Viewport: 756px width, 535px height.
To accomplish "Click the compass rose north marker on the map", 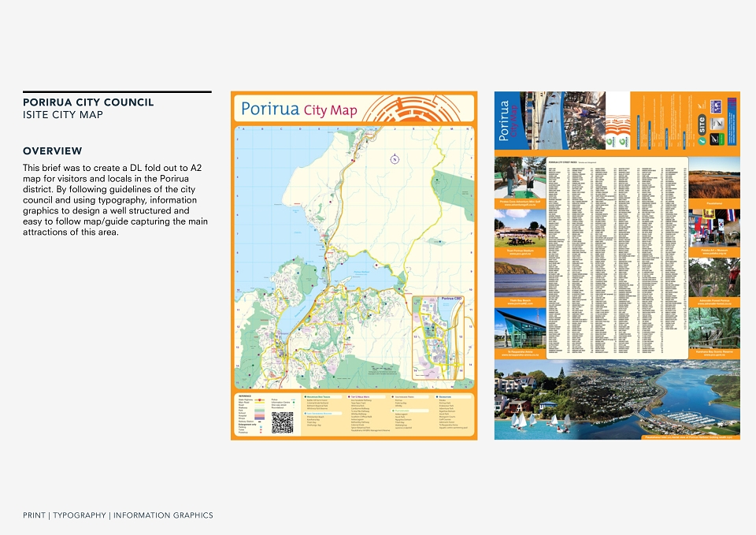I will pos(395,159).
